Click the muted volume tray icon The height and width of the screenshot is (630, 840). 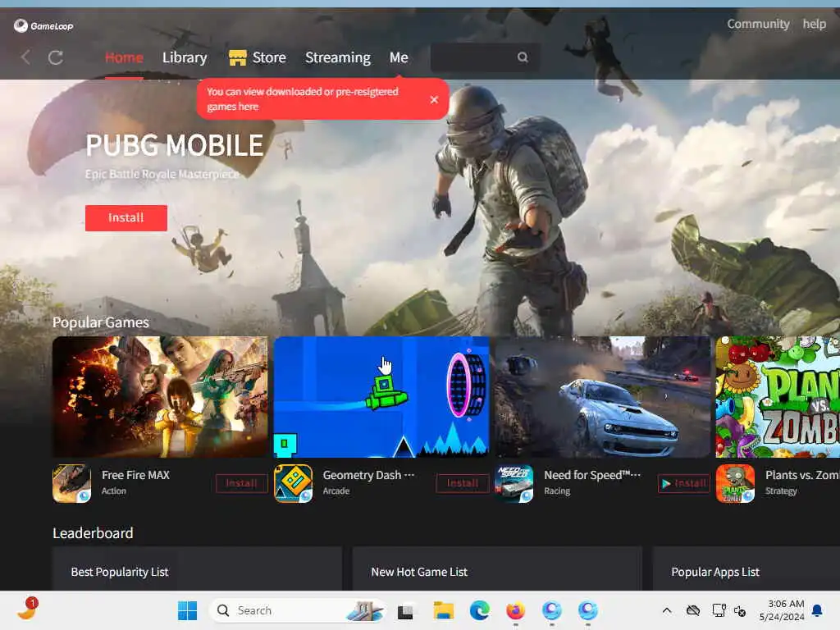coord(740,610)
